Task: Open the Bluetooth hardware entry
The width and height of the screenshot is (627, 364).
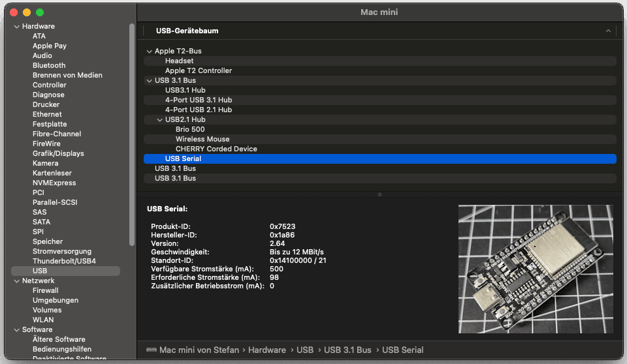Action: 49,65
